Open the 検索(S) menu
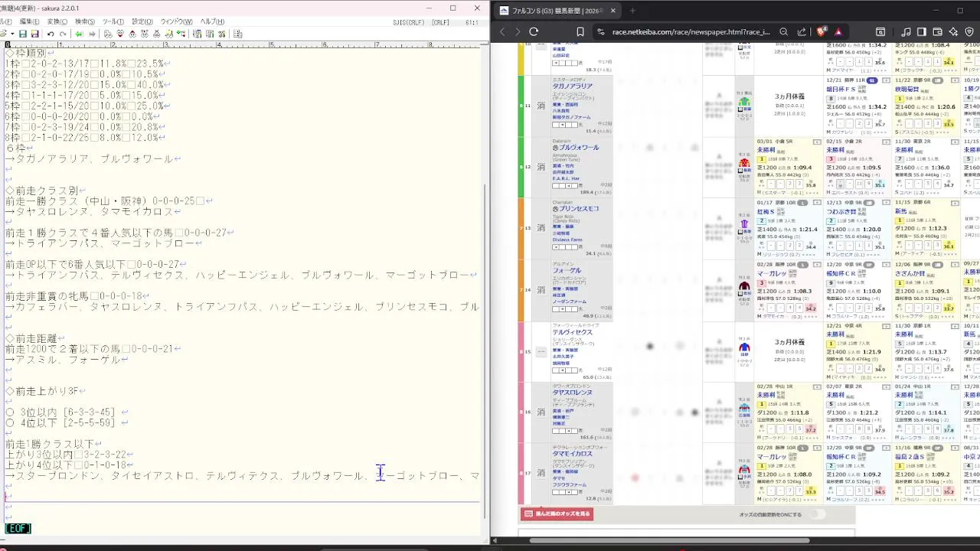Screen dimensions: 980x551 pos(85,21)
